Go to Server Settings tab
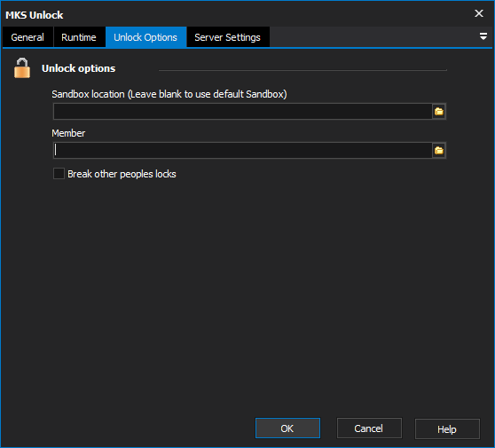 pos(228,37)
